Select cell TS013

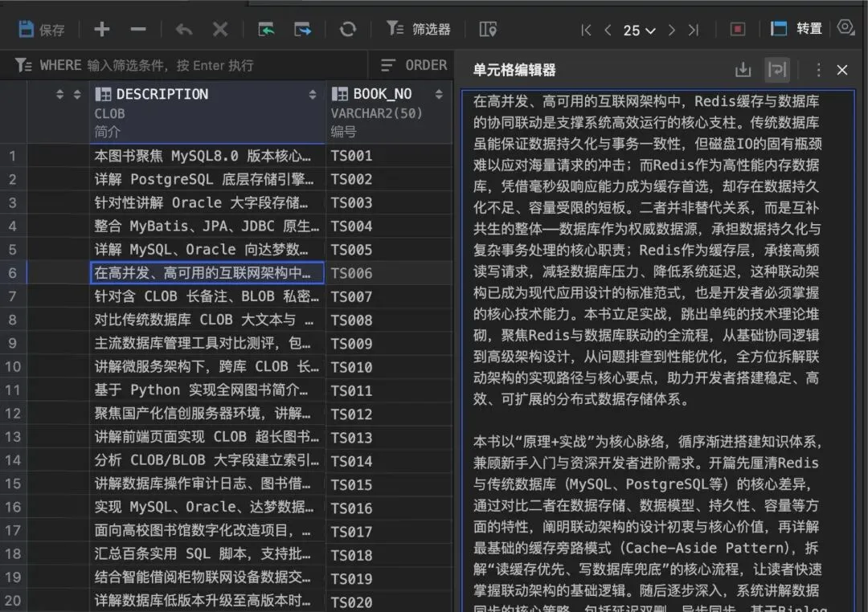coord(389,437)
